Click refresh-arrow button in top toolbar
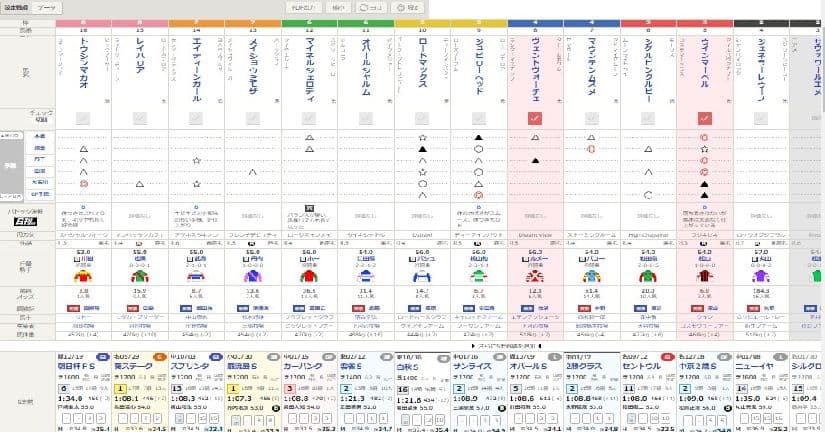This screenshot has width=825, height=432. 370,7
